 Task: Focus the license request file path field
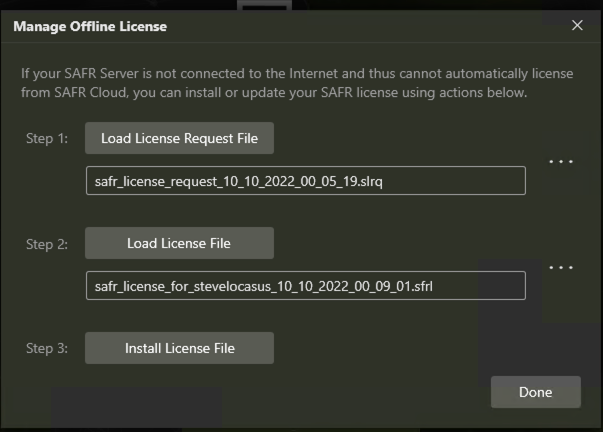(305, 180)
